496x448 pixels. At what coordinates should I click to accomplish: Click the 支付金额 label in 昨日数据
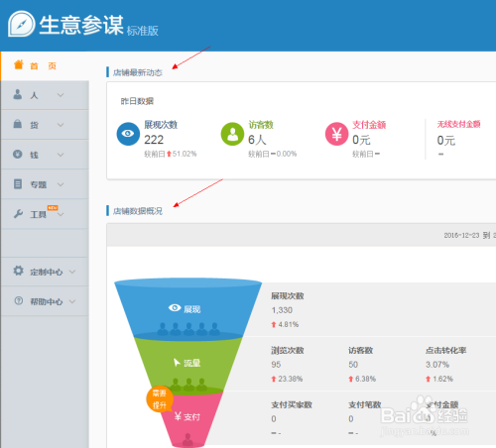(x=369, y=125)
